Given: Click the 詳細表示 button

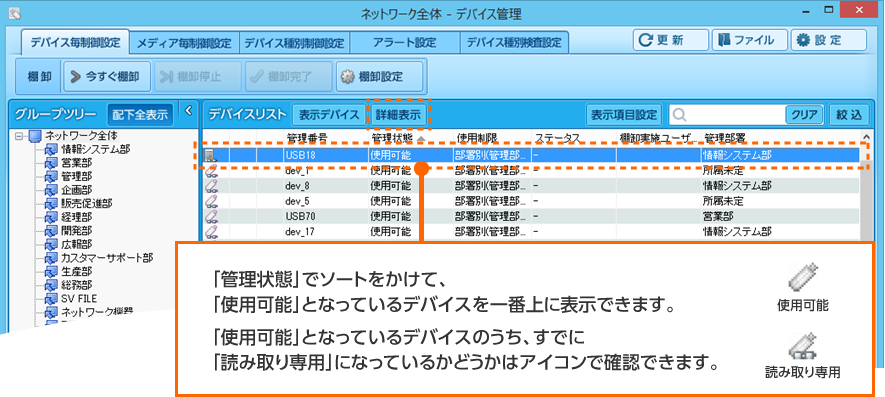Looking at the screenshot, I should pyautogui.click(x=398, y=115).
